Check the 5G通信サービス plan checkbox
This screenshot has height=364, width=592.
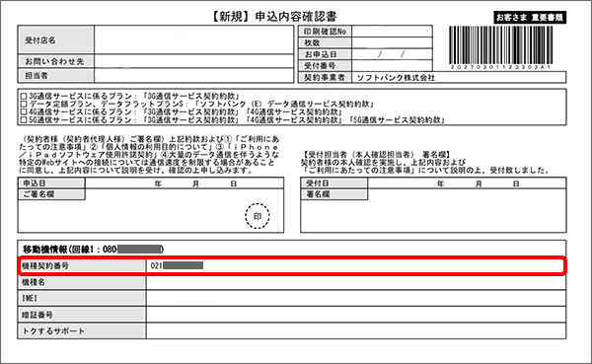24,120
